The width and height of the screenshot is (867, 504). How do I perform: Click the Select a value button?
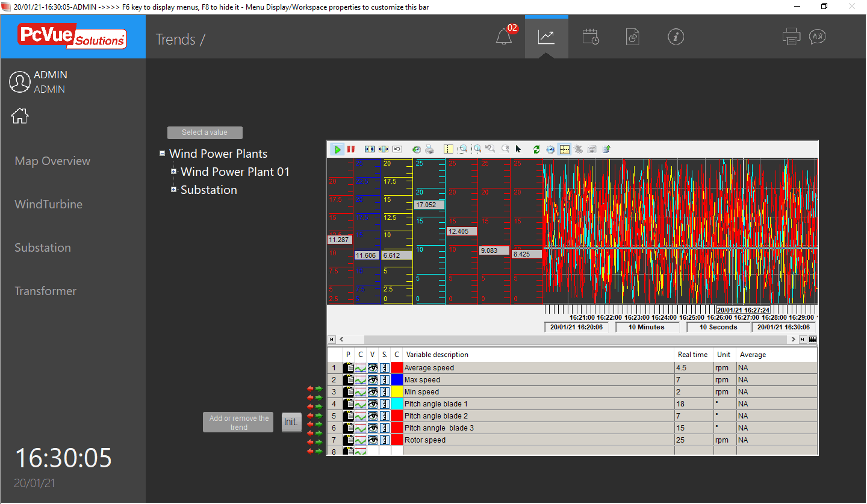pos(205,132)
